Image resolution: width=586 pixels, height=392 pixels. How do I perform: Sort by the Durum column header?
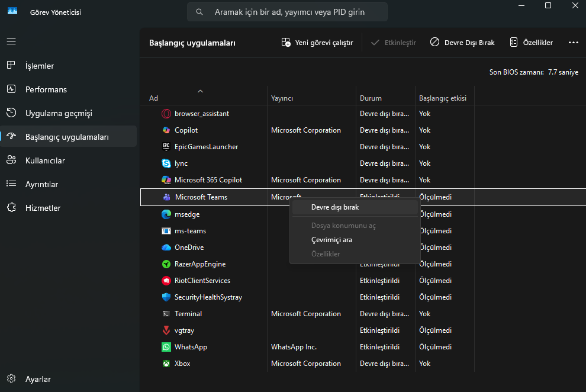pyautogui.click(x=371, y=98)
